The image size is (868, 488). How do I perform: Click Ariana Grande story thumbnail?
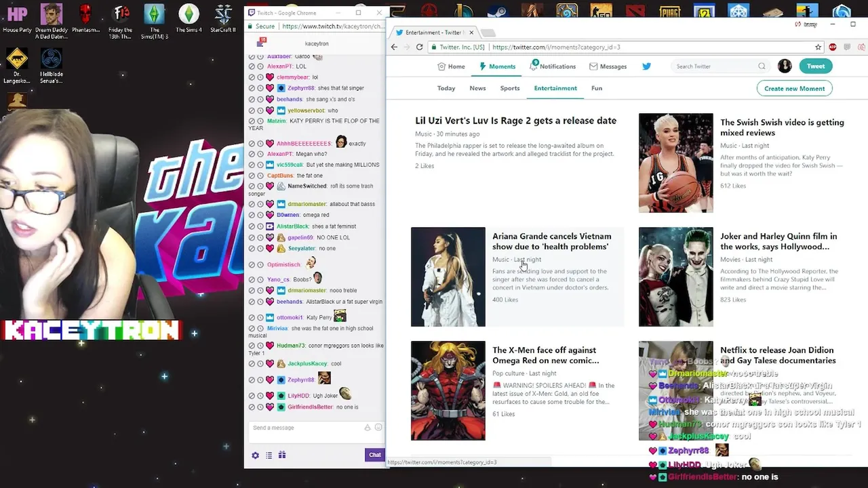[x=448, y=277]
